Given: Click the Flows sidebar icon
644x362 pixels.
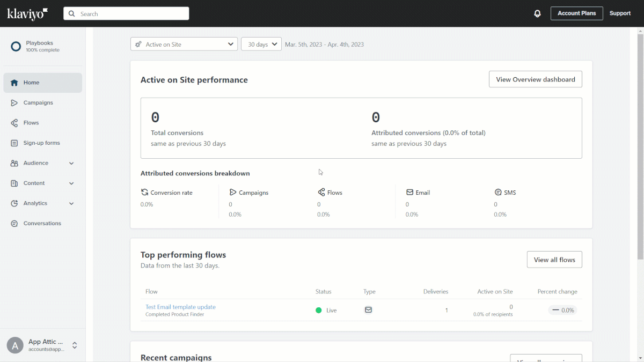Looking at the screenshot, I should tap(14, 123).
